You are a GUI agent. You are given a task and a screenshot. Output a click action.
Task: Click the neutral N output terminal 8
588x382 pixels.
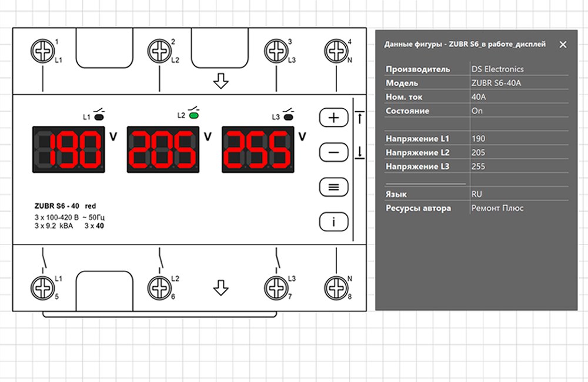click(x=336, y=287)
